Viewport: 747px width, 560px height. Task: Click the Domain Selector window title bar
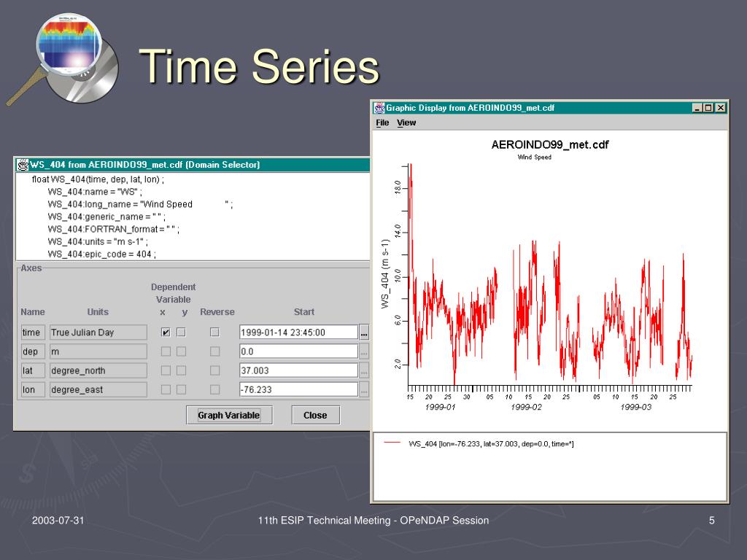(193, 165)
